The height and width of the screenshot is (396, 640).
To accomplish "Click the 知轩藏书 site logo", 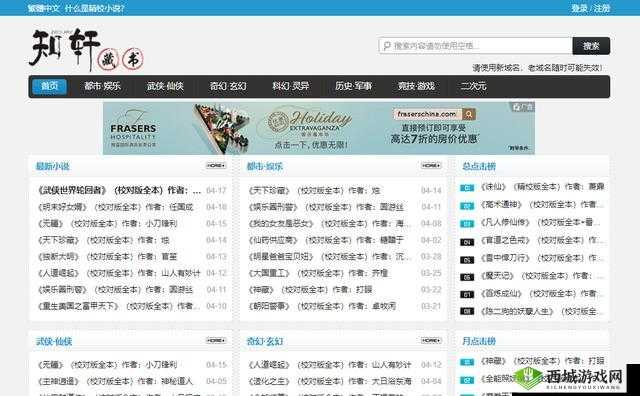I will pos(86,50).
